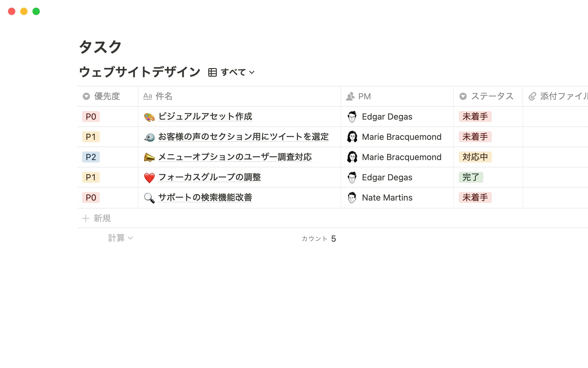Click the red heart emoji icon
The image size is (588, 368).
tap(149, 178)
